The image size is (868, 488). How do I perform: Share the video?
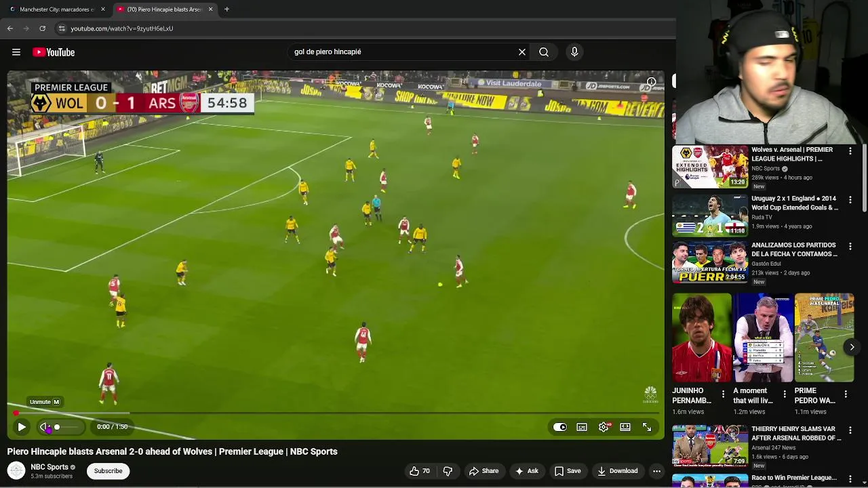click(484, 471)
